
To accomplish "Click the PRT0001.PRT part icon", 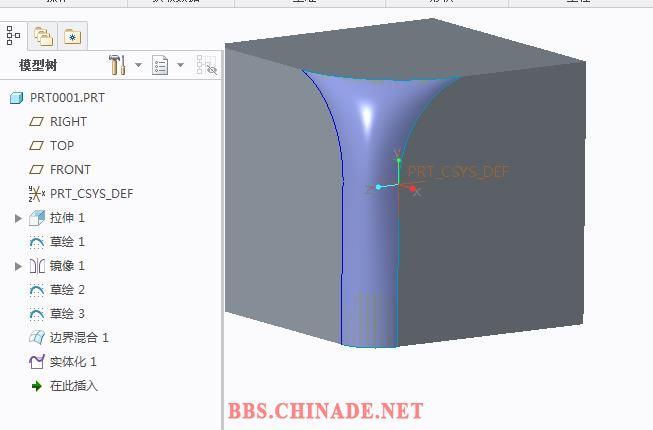I will (x=16, y=98).
